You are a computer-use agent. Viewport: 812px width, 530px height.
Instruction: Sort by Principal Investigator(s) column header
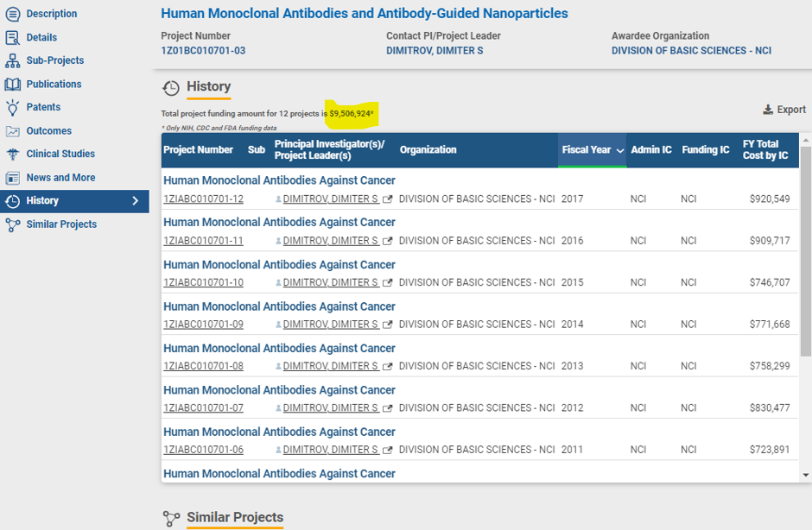[329, 149]
